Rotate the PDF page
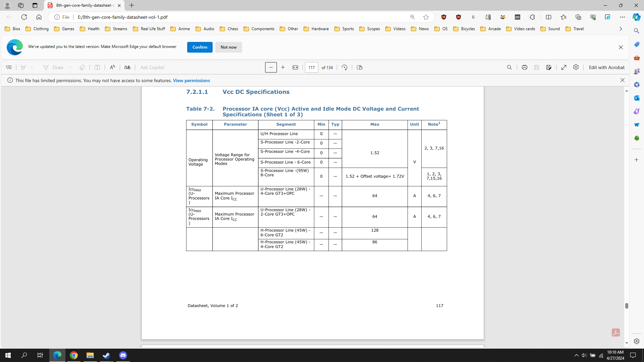The image size is (644, 362). pos(344,67)
